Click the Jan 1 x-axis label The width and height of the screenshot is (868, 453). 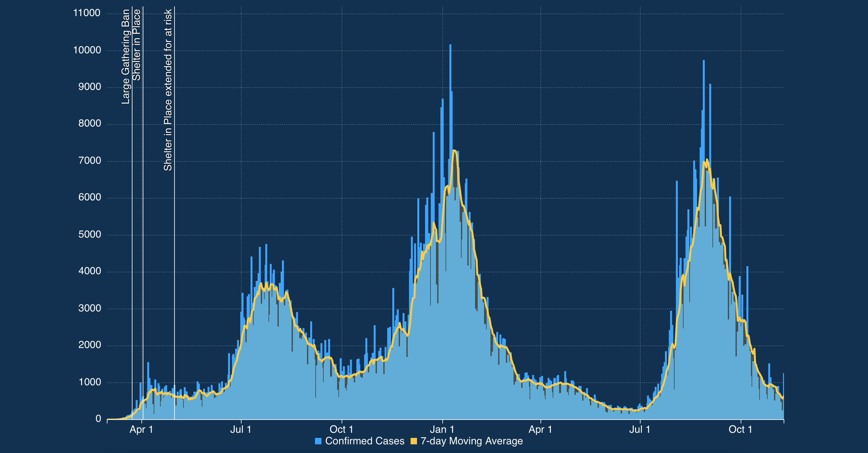(x=442, y=429)
